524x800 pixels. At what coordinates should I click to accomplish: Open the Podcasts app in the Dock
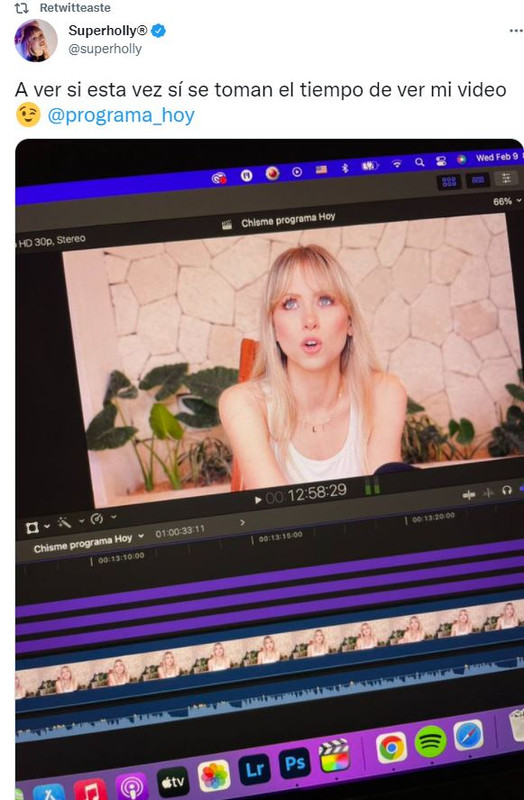[x=132, y=787]
